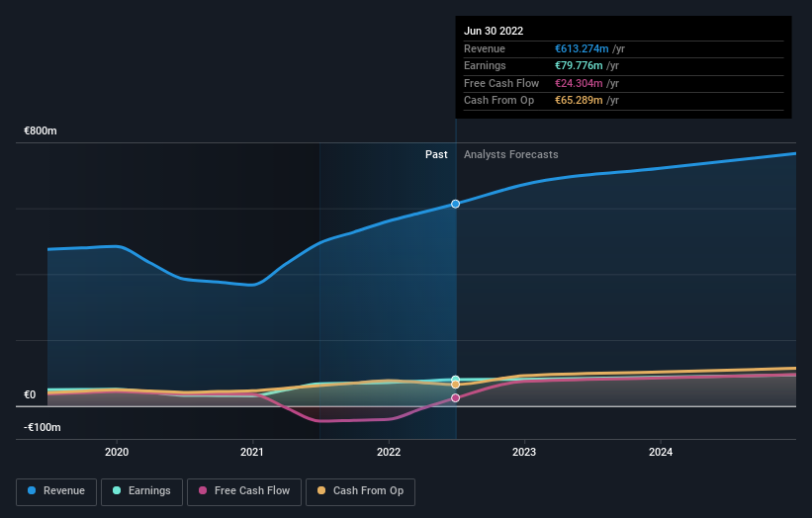This screenshot has height=518, width=812.
Task: Click the Past label on the chart
Action: coord(436,154)
